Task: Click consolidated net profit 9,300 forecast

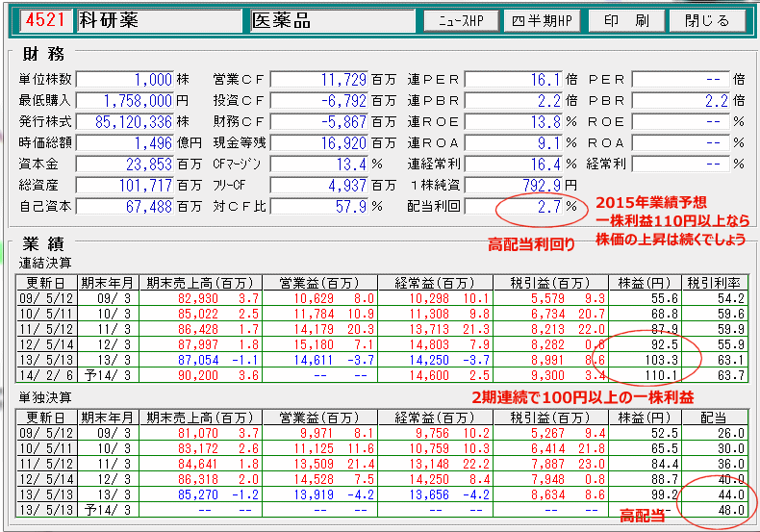Action: pos(546,375)
